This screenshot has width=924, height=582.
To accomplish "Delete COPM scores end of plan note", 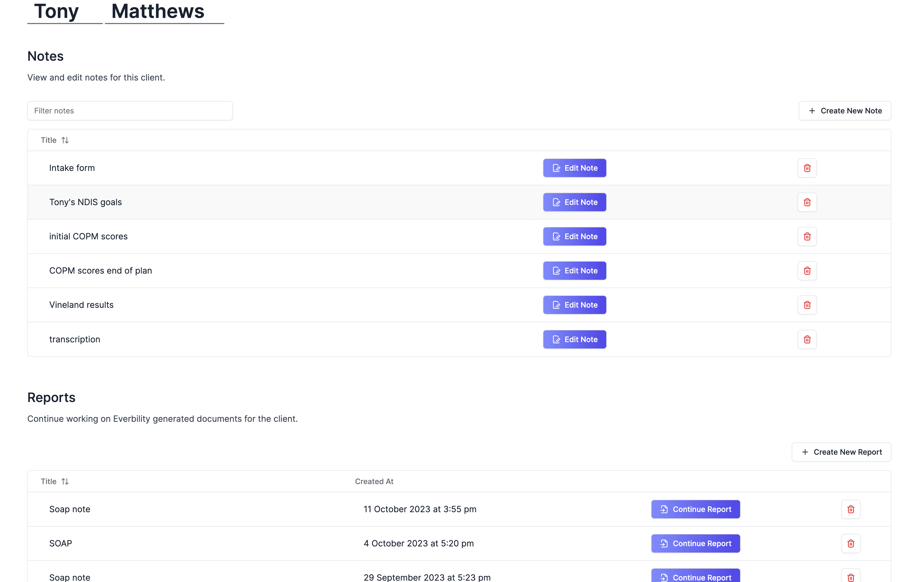I will coord(806,271).
